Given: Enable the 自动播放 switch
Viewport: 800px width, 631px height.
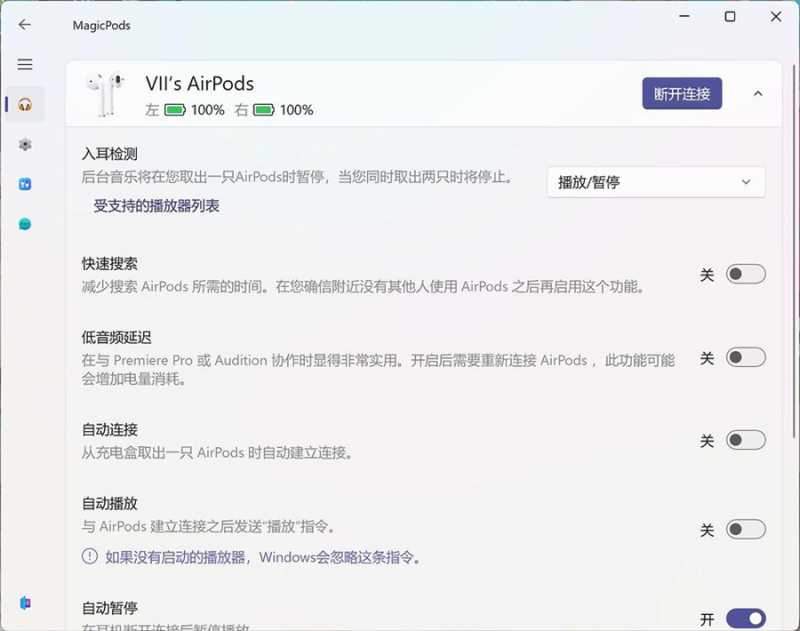Looking at the screenshot, I should pyautogui.click(x=745, y=529).
